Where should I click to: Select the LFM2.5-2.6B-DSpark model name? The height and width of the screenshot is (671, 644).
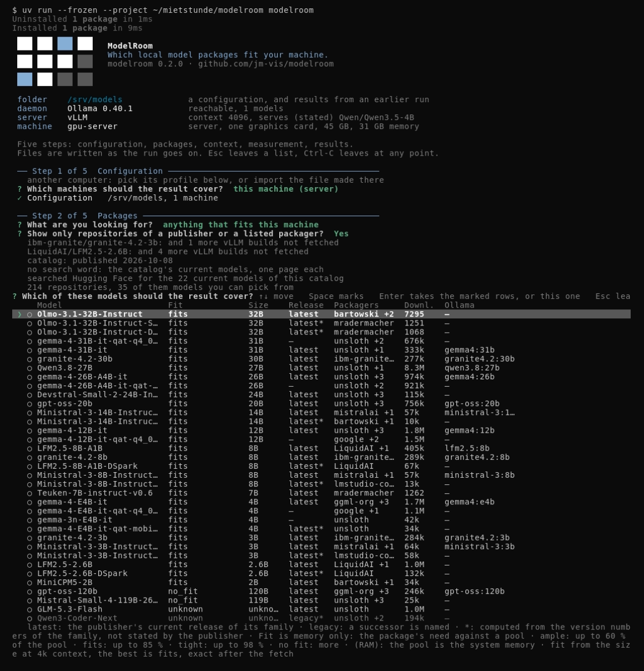(82, 573)
